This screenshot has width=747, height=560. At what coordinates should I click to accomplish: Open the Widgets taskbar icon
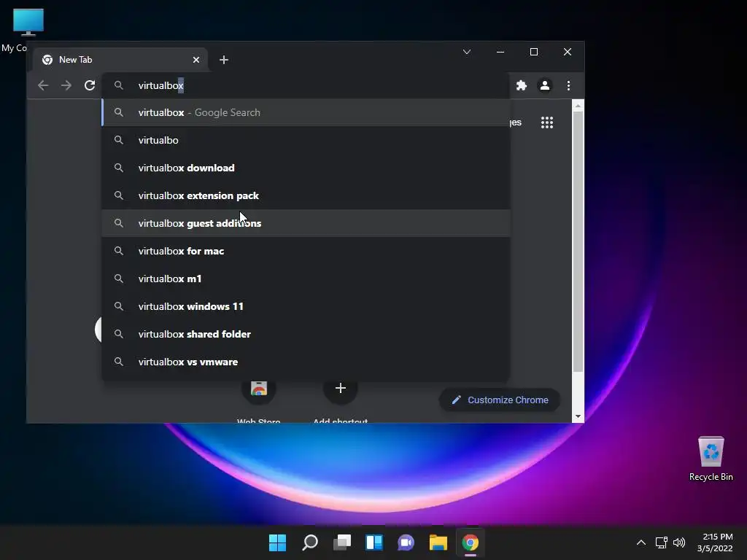[x=374, y=542]
